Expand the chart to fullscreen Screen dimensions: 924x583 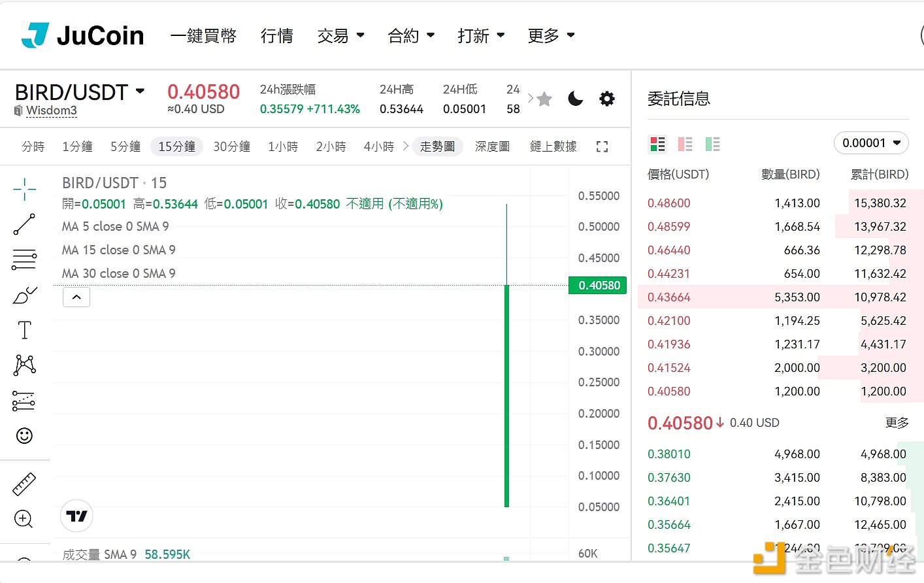pyautogui.click(x=602, y=147)
